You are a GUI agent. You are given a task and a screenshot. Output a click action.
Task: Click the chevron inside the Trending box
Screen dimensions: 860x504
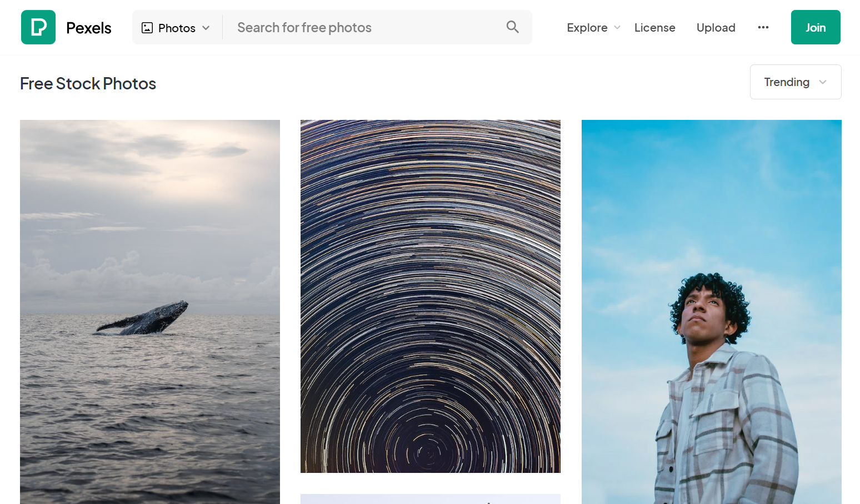[823, 82]
